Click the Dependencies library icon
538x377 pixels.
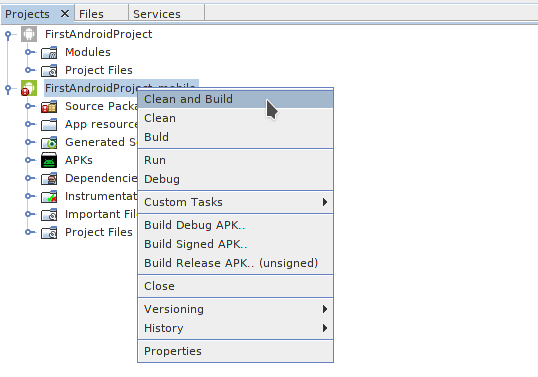tap(49, 178)
